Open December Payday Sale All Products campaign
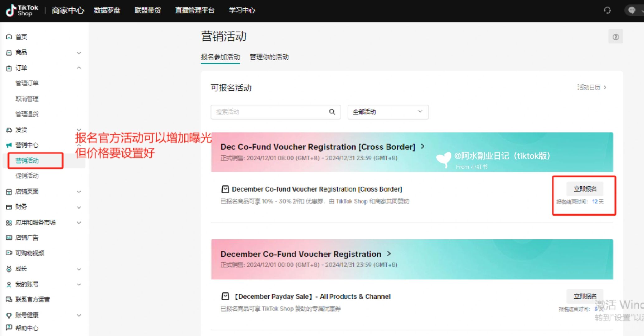644x336 pixels. (x=312, y=296)
